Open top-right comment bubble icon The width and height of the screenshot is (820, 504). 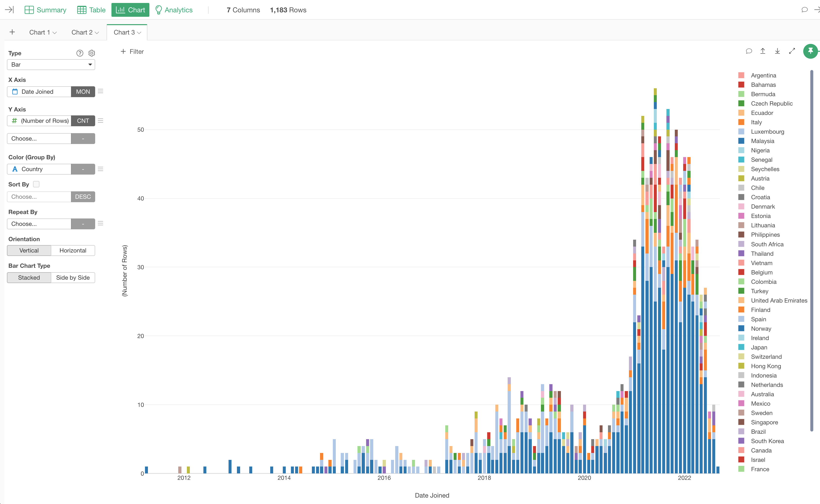pyautogui.click(x=804, y=10)
